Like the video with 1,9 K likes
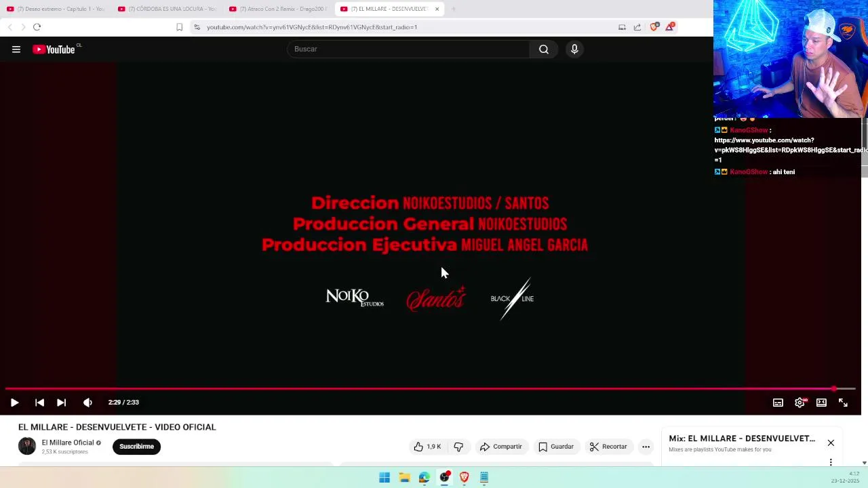 click(428, 447)
